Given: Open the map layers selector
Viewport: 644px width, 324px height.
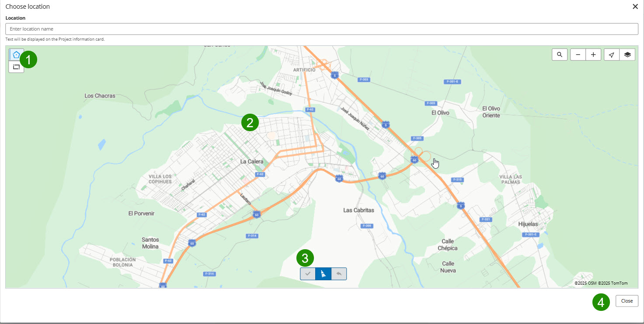Looking at the screenshot, I should coord(627,55).
